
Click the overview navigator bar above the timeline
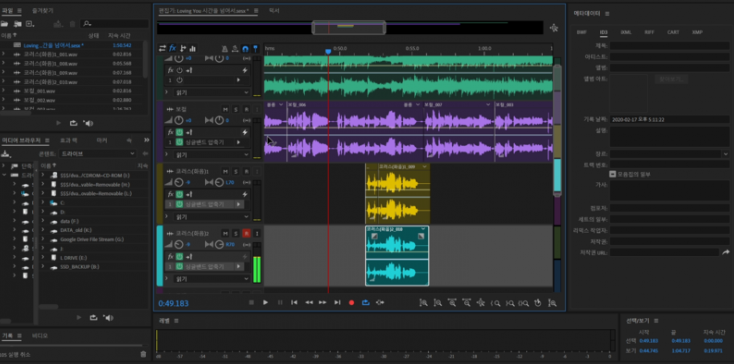point(349,28)
